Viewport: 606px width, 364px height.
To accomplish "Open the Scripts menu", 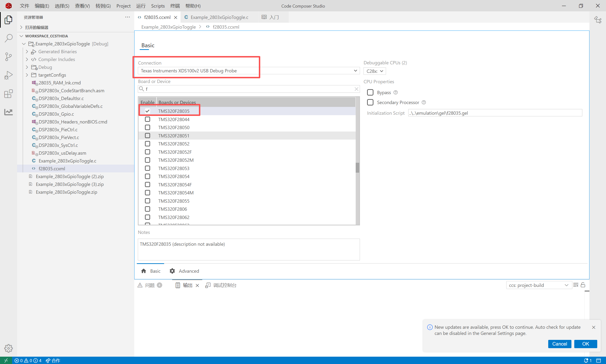I will 158,6.
